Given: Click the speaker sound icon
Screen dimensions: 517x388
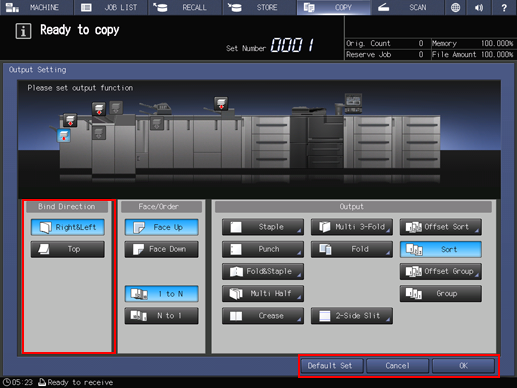Looking at the screenshot, I should click(479, 7).
